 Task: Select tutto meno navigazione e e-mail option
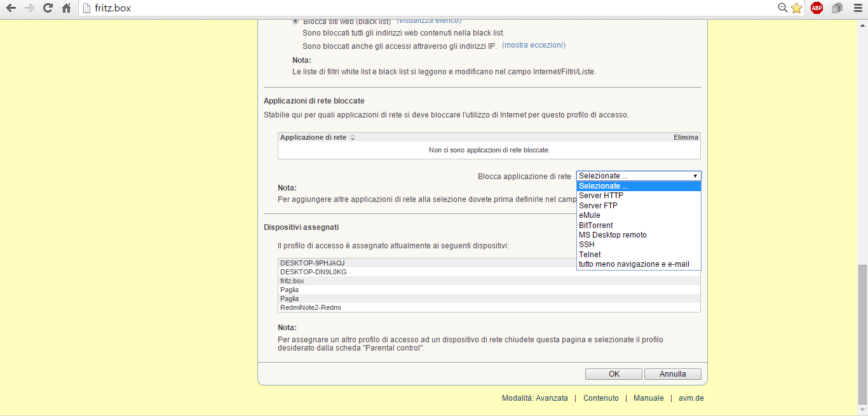(634, 264)
